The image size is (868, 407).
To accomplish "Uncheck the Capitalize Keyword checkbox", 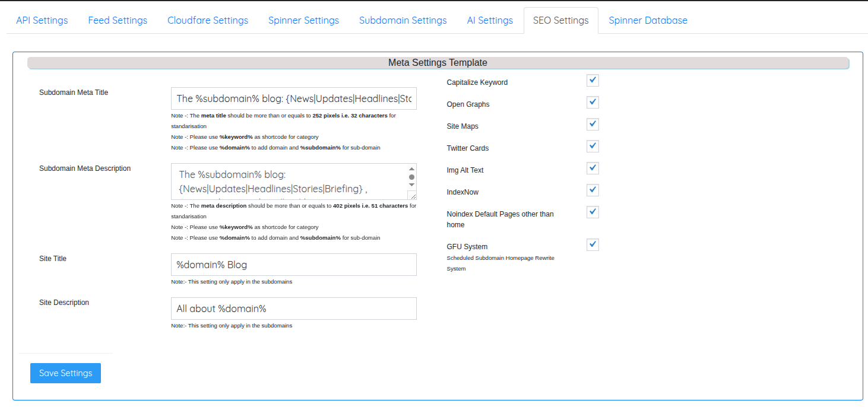I will click(593, 81).
